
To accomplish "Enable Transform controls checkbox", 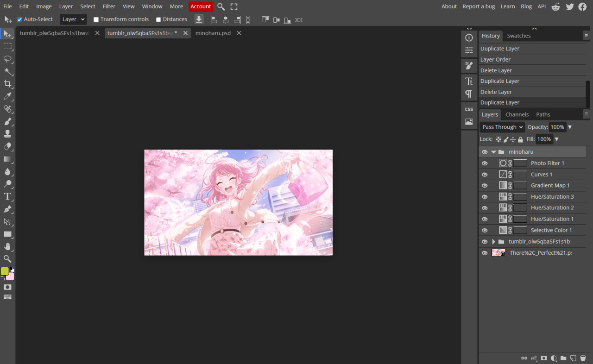I will tap(96, 19).
